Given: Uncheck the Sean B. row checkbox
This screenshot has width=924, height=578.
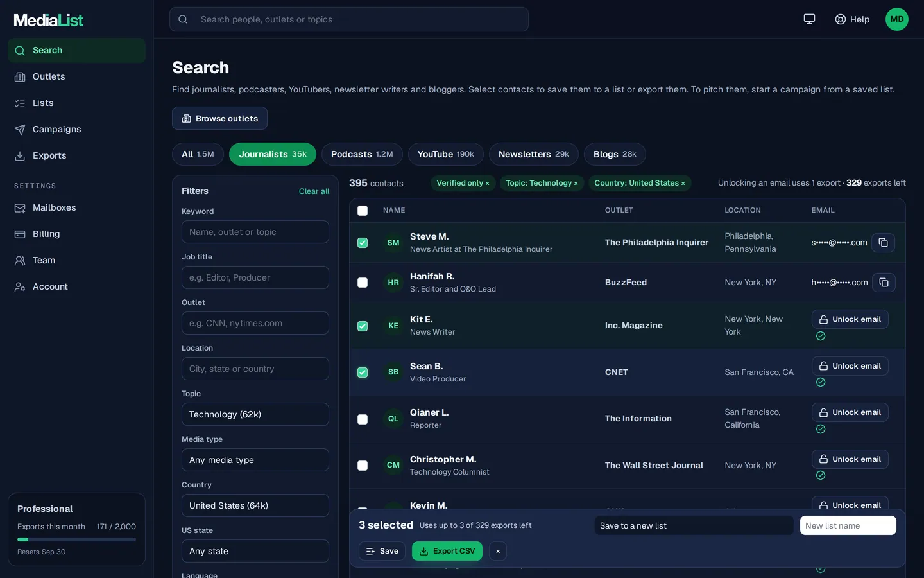Looking at the screenshot, I should click(x=363, y=372).
